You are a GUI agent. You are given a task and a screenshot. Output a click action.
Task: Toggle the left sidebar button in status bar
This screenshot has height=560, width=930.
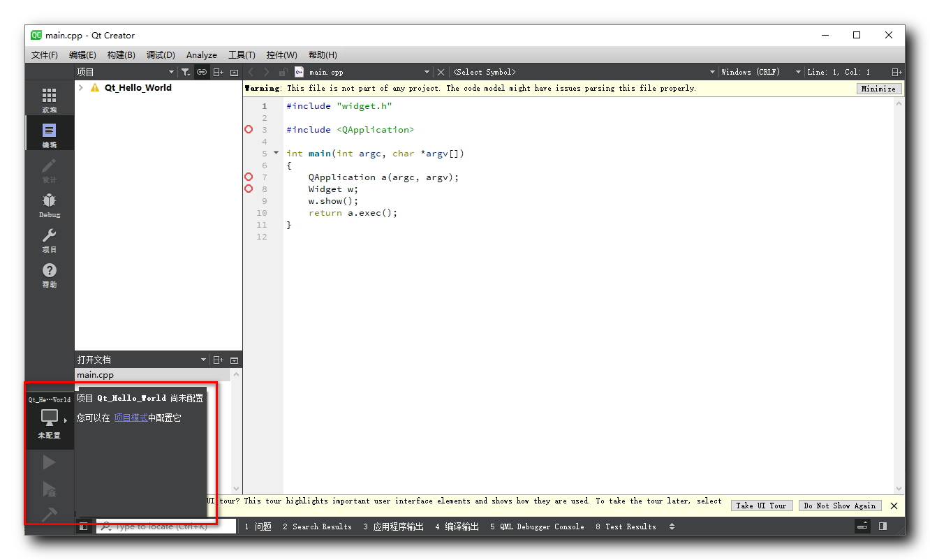pyautogui.click(x=83, y=526)
